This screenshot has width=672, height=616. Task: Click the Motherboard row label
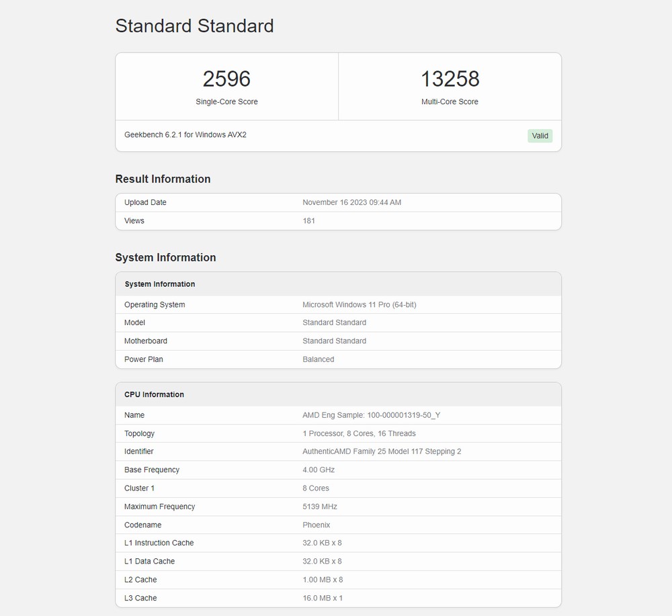point(146,341)
